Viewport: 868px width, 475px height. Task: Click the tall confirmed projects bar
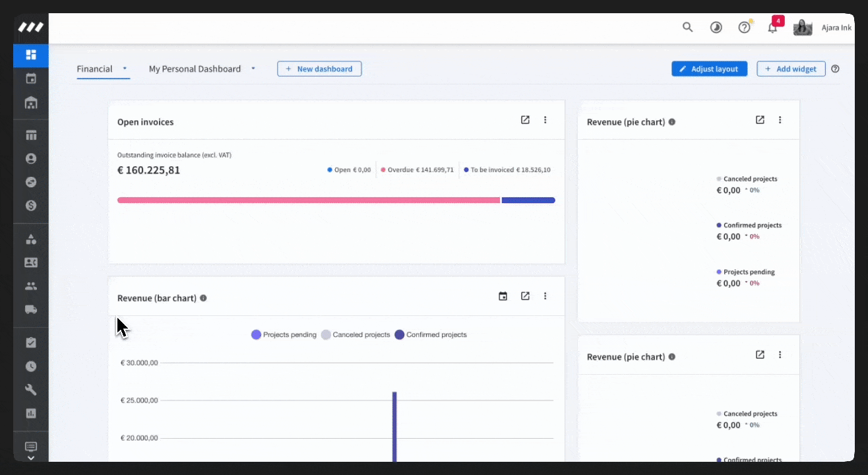tap(394, 426)
